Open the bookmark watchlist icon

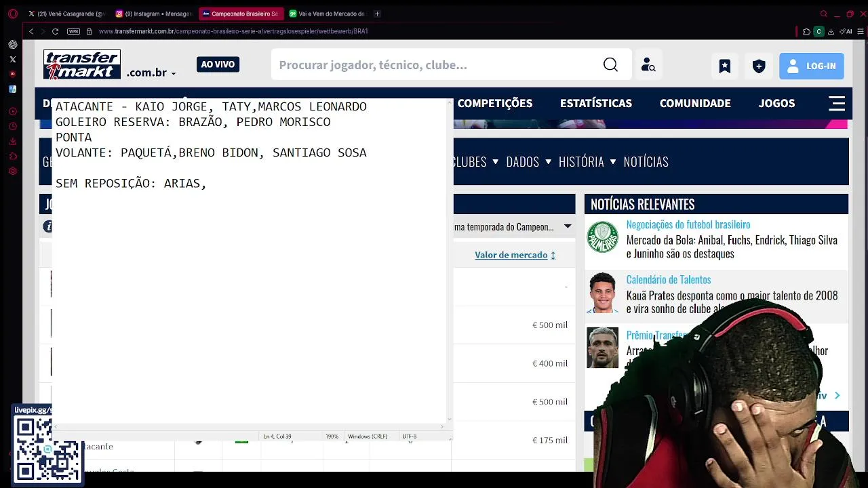pyautogui.click(x=725, y=66)
